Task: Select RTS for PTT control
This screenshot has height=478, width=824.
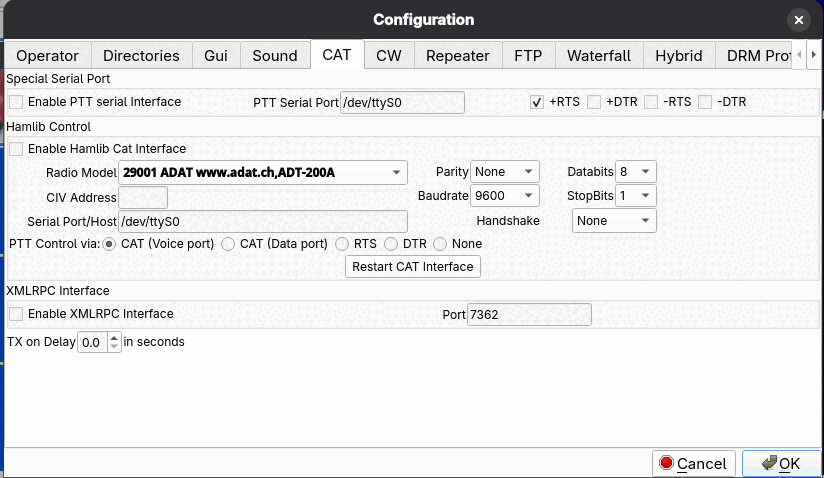Action: click(x=342, y=244)
